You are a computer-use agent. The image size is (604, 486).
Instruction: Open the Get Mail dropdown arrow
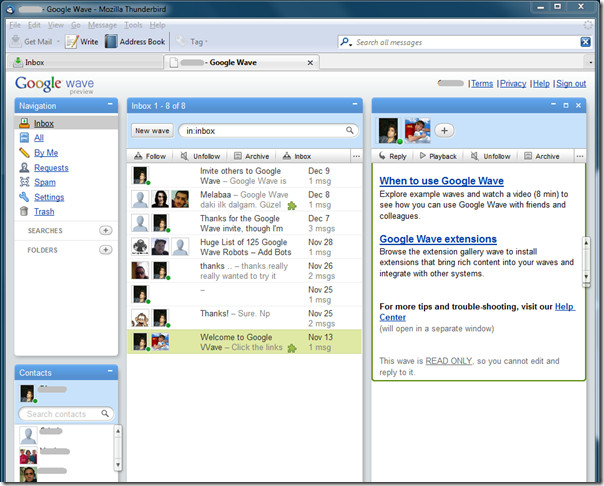point(58,42)
